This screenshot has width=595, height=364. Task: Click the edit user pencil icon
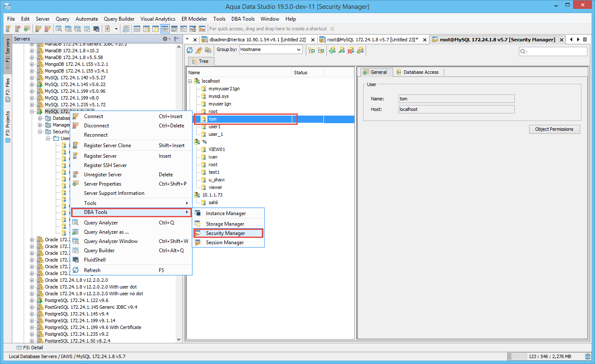tap(342, 50)
